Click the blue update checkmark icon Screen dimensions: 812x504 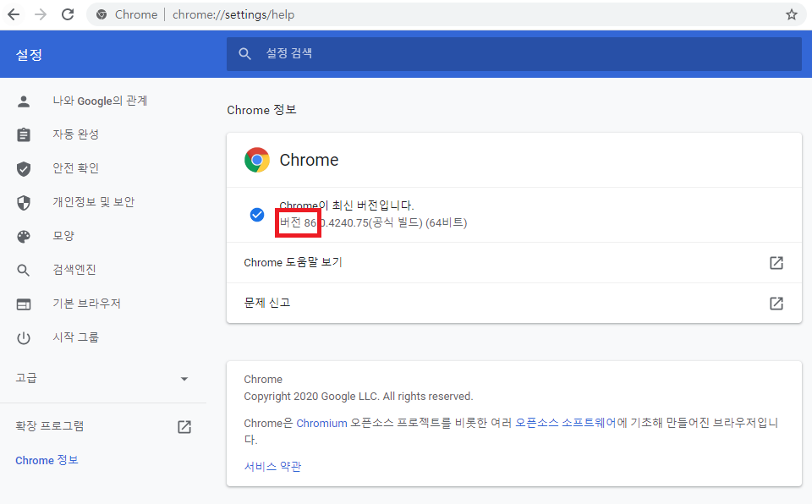click(x=257, y=215)
